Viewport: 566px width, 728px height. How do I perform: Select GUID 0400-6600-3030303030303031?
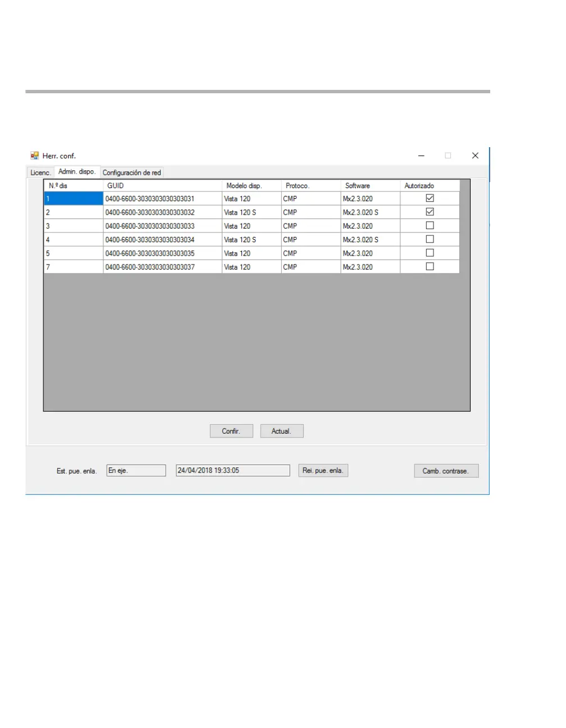(x=163, y=198)
